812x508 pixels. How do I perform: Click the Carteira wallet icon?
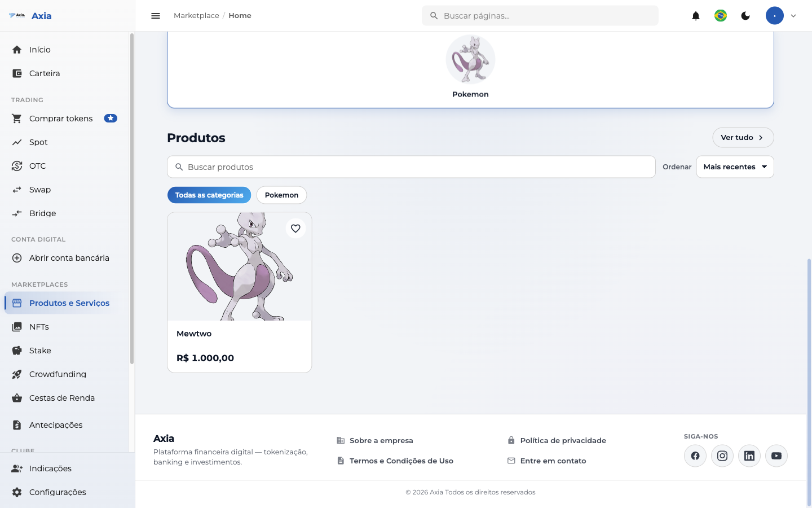(17, 73)
